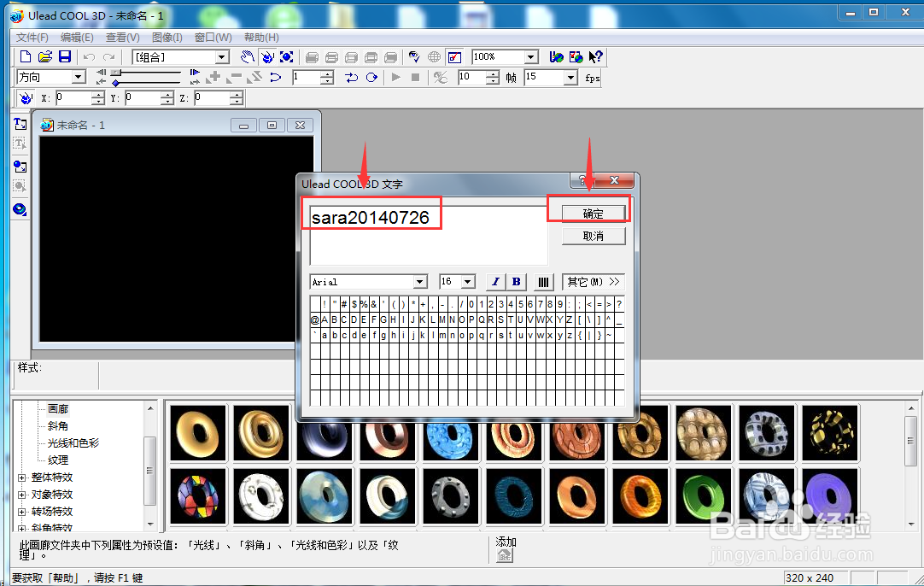Click the Insert text tool in the left toolbar

20,124
